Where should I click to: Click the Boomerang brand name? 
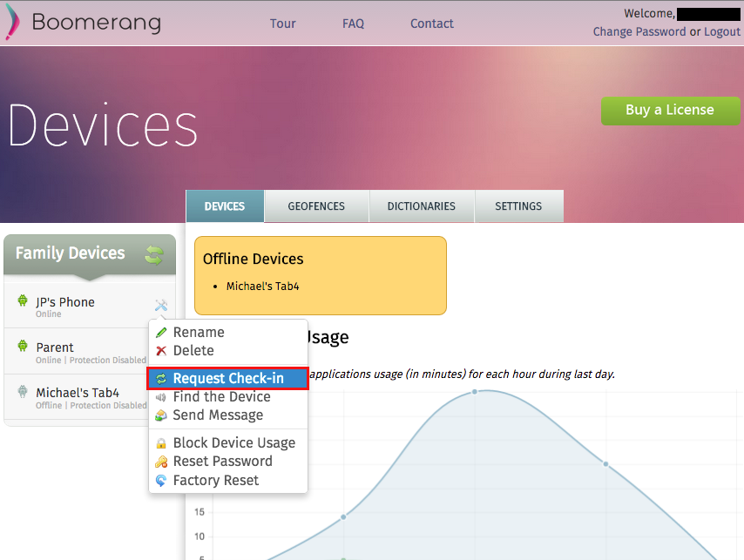tap(97, 23)
